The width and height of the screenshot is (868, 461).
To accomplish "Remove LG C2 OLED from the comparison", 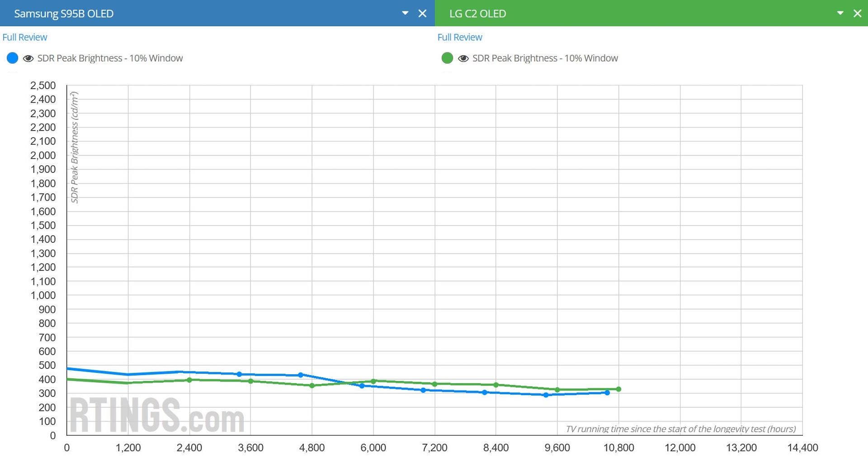I will (857, 14).
